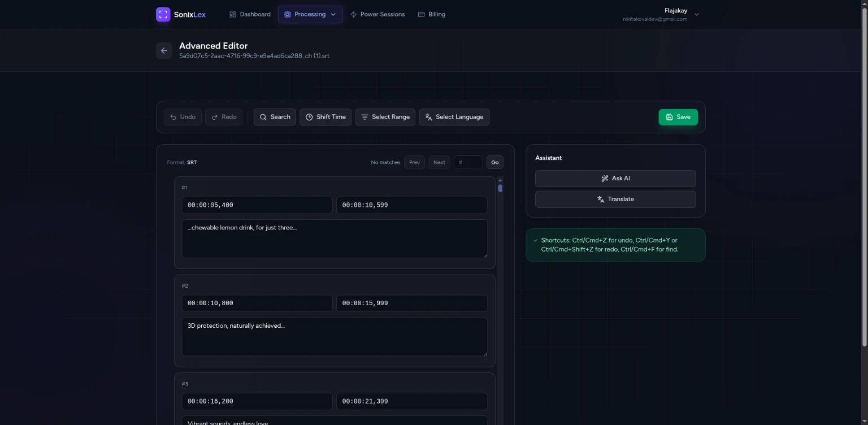
Task: Jump to the next match with Next
Action: click(439, 163)
